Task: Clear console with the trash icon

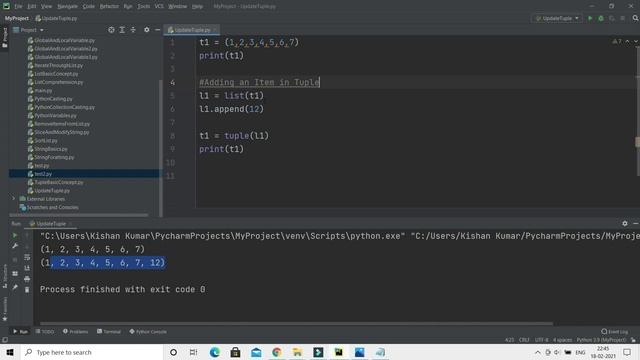Action: (x=27, y=290)
